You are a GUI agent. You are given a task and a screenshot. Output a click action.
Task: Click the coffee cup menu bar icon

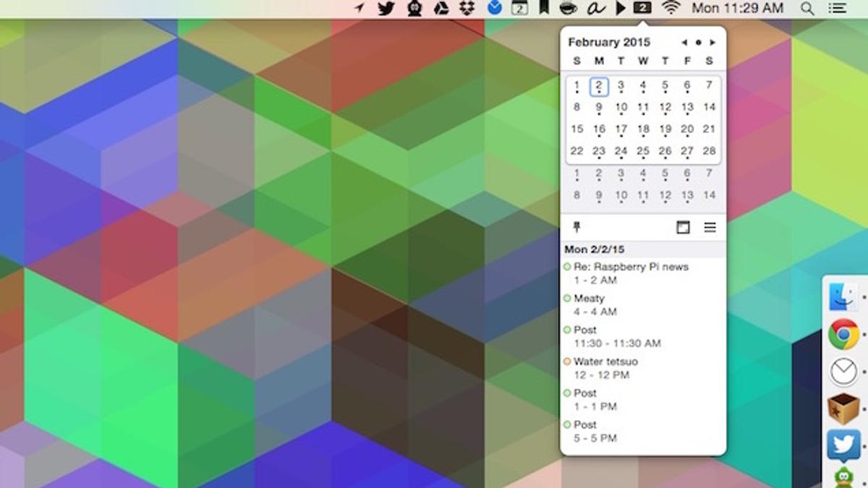click(x=569, y=9)
